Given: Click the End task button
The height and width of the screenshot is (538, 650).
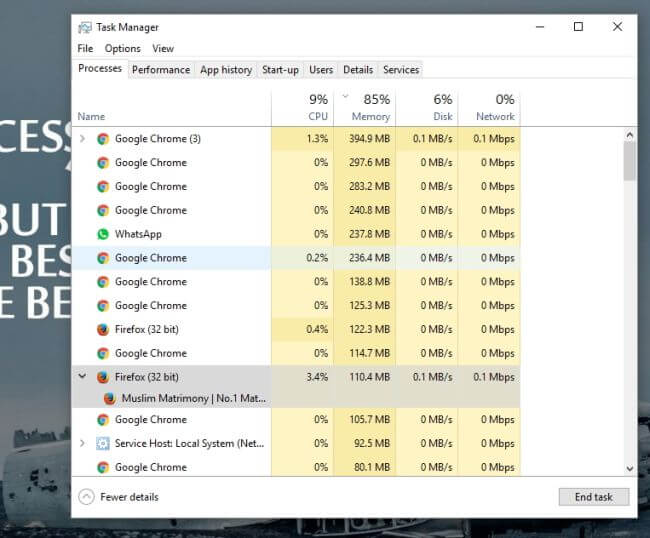Looking at the screenshot, I should coord(594,497).
